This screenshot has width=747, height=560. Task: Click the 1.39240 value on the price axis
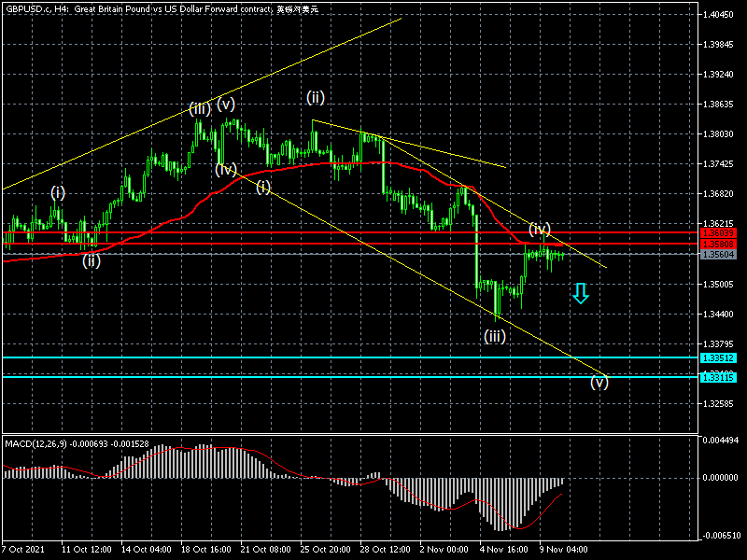click(x=718, y=75)
